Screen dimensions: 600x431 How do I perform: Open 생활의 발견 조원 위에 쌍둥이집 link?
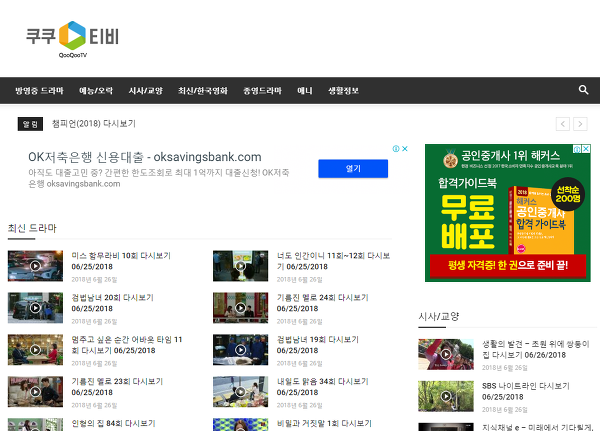pos(536,349)
